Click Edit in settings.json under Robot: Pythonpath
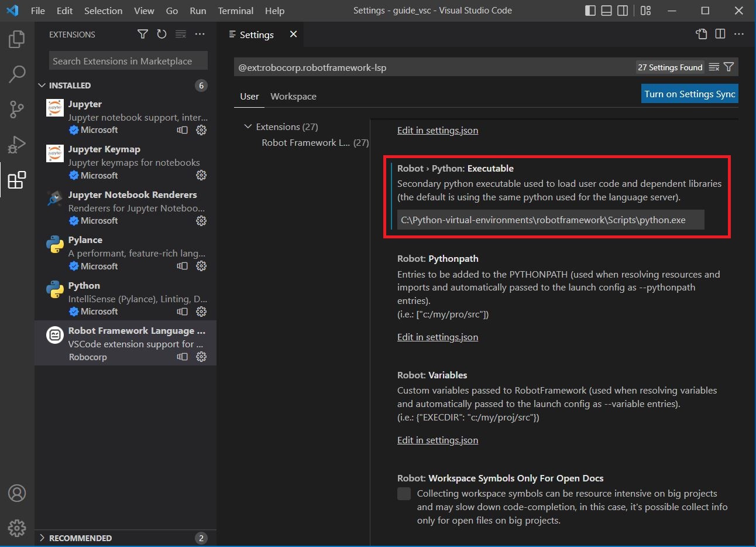The height and width of the screenshot is (547, 756). [438, 337]
